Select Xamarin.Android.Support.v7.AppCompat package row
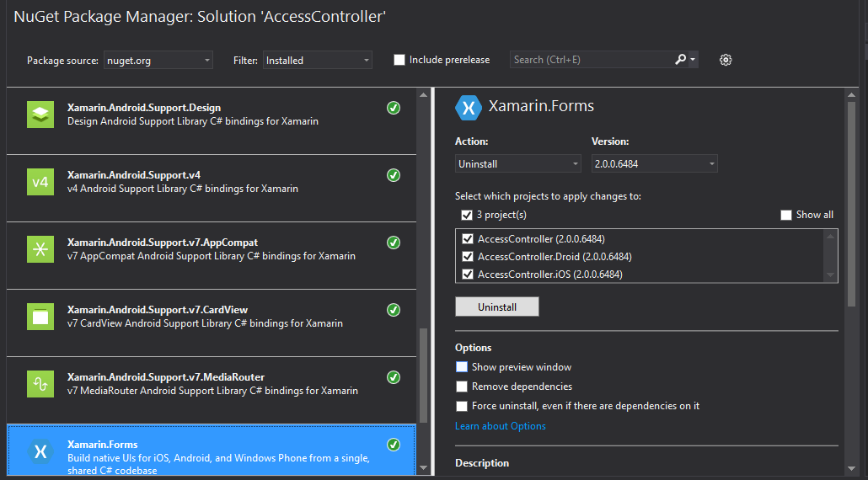This screenshot has height=480, width=868. point(211,256)
